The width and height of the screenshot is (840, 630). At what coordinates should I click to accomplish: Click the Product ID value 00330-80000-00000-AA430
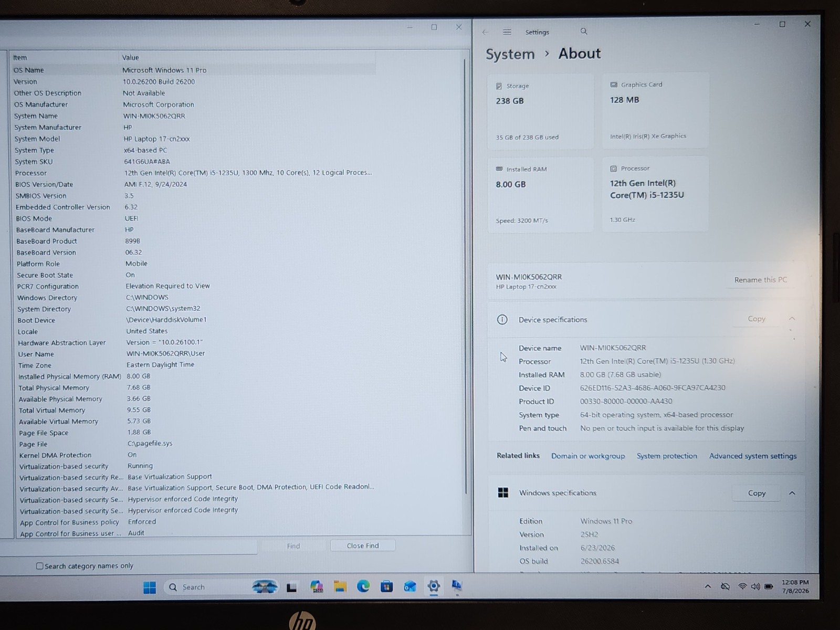(x=626, y=401)
